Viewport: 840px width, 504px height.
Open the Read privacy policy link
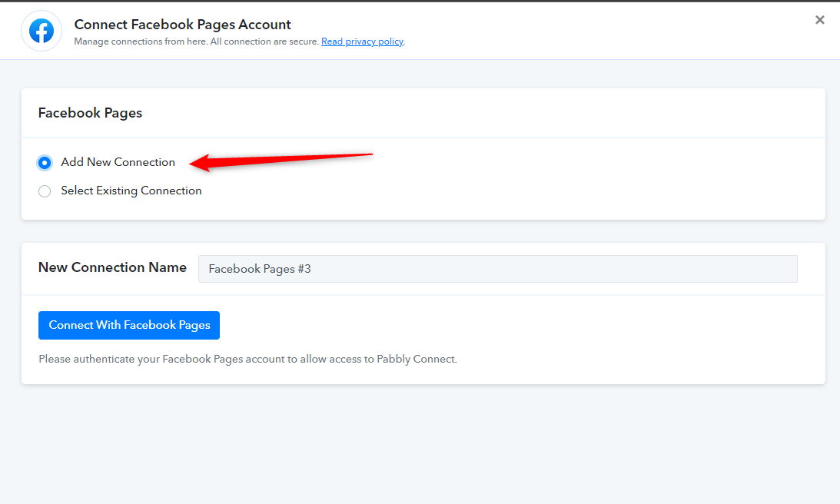[x=362, y=41]
